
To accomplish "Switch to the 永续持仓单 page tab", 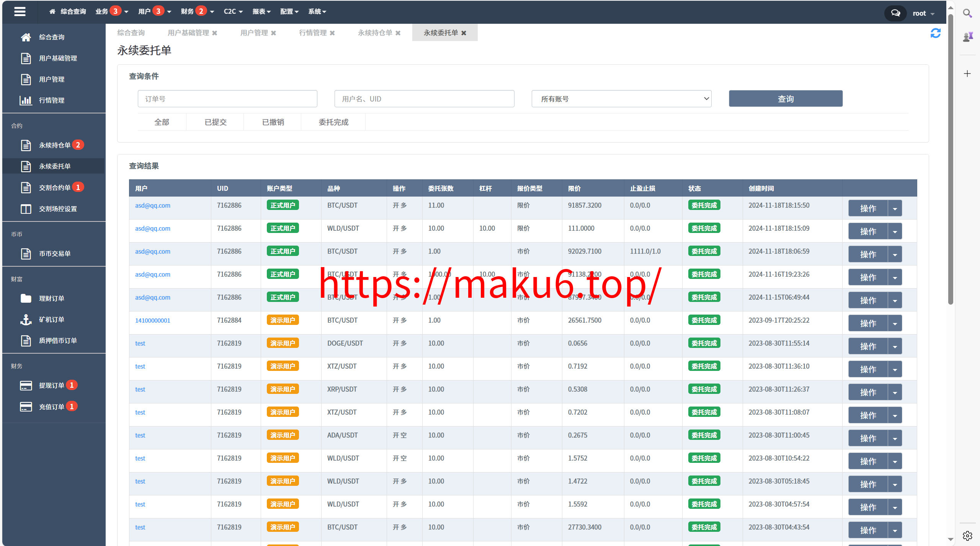I will tap(375, 33).
